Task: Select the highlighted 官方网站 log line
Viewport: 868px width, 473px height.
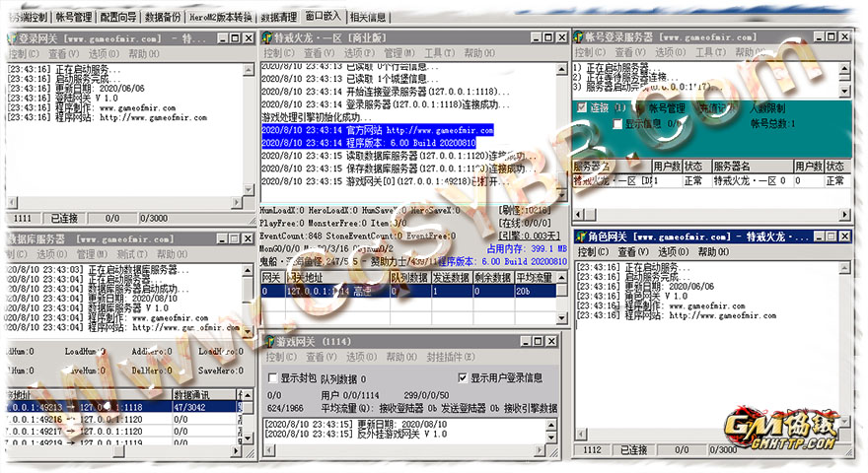Action: click(x=377, y=130)
